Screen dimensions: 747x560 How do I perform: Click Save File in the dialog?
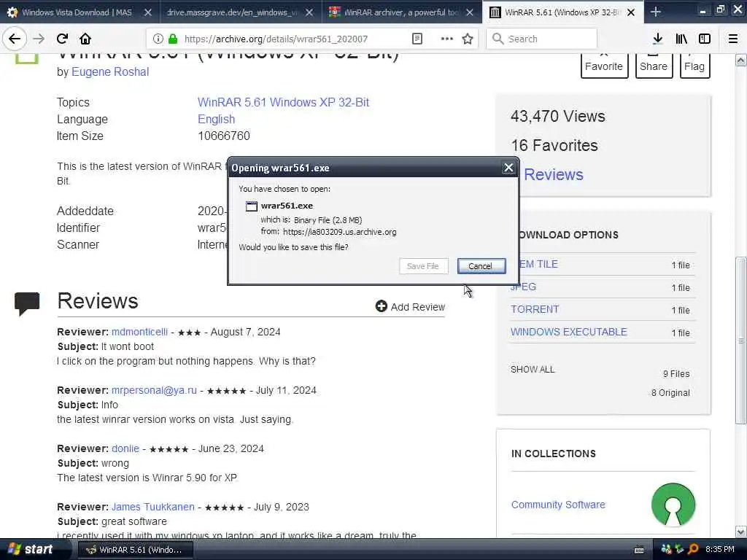[x=423, y=266]
